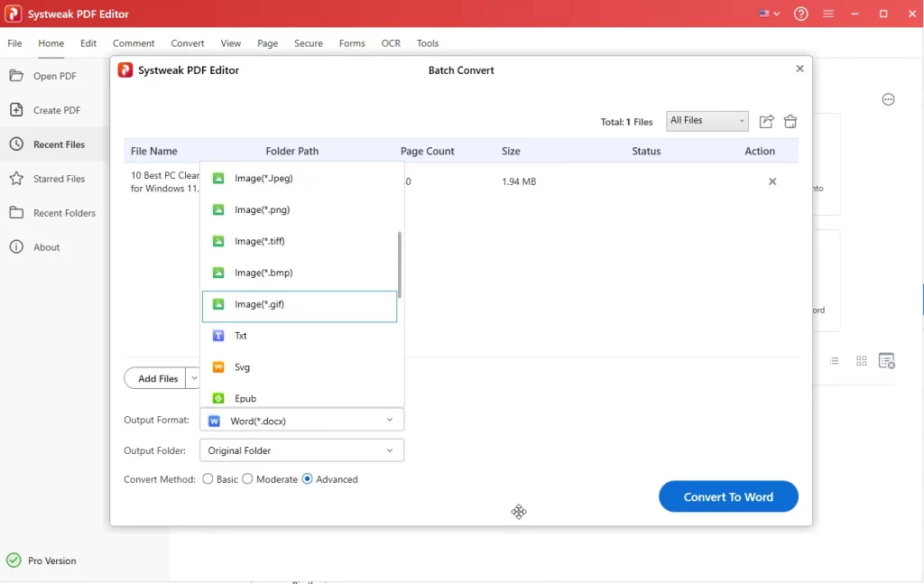This screenshot has width=924, height=584.
Task: Click the Status column header
Action: pos(646,151)
